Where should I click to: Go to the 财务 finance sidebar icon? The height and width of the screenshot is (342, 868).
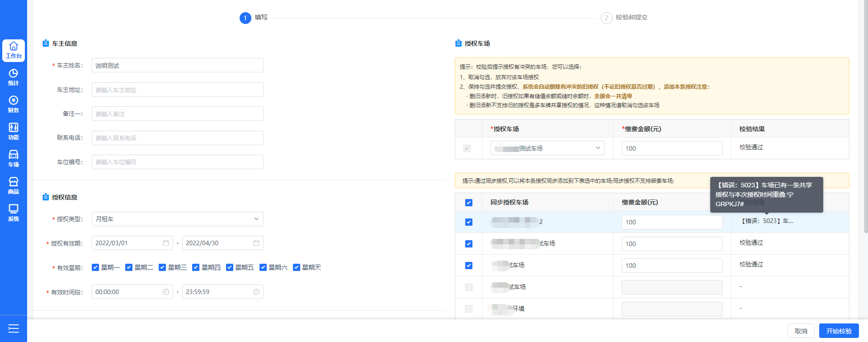tap(14, 104)
